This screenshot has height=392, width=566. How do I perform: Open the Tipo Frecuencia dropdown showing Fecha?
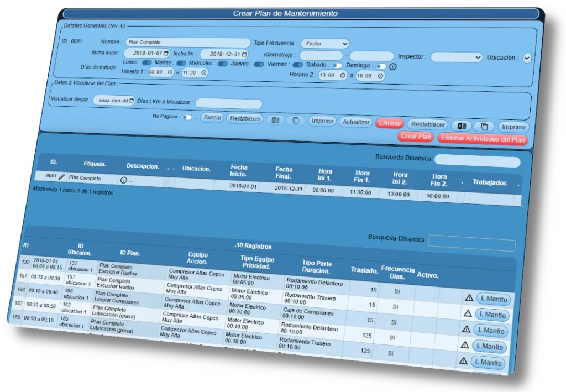tap(324, 43)
